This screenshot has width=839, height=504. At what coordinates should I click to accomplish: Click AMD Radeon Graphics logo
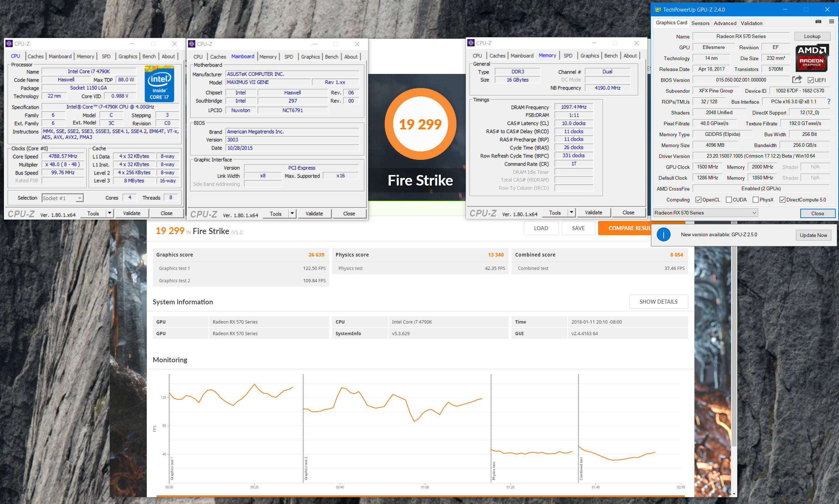tap(811, 58)
